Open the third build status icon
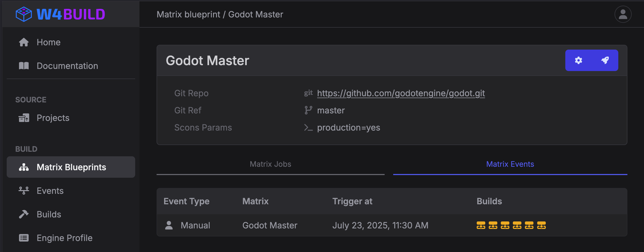 tap(505, 225)
